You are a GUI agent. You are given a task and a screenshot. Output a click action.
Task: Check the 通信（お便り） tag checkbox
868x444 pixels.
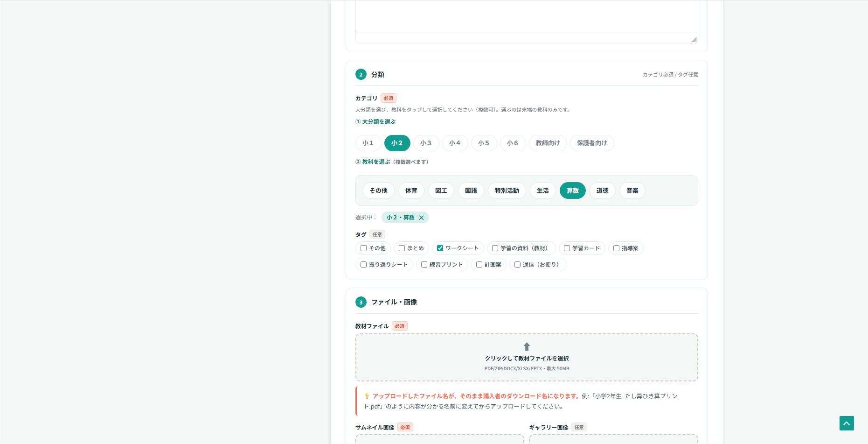click(x=517, y=265)
